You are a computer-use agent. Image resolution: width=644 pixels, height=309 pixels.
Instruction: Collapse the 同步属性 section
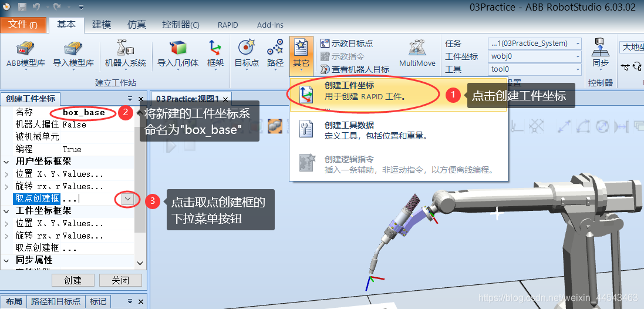point(6,260)
